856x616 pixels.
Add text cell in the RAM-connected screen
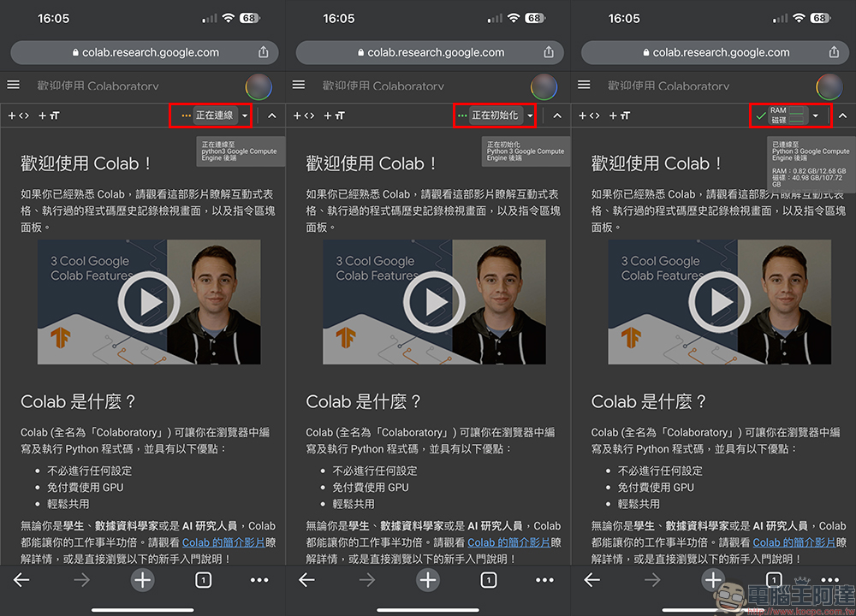[x=620, y=115]
